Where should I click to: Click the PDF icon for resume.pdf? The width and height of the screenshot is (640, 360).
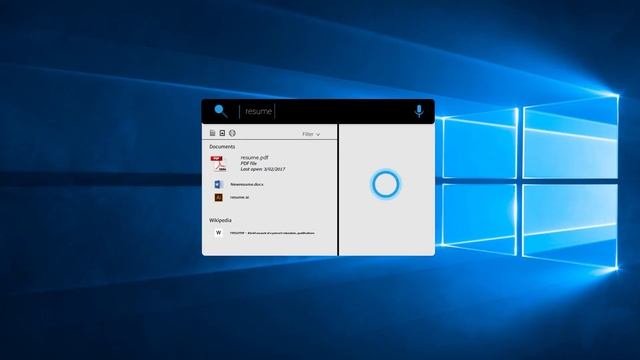pos(219,163)
